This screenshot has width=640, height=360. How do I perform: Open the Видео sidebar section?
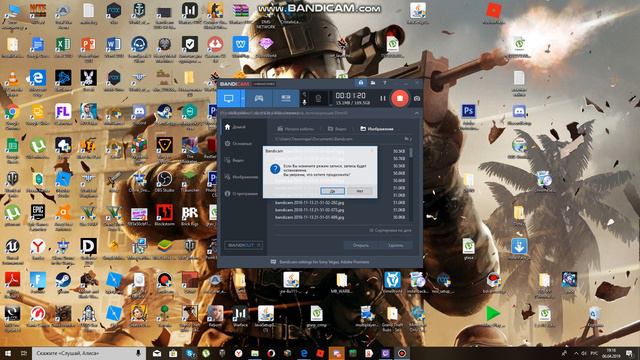(235, 160)
